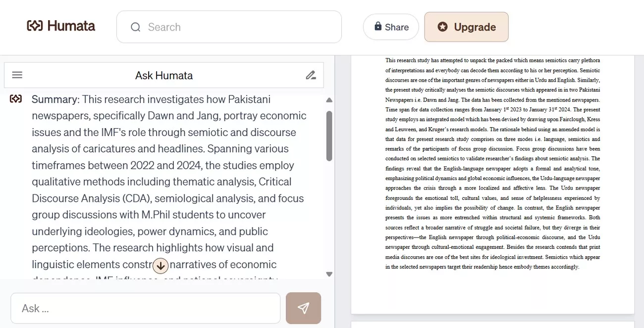Click the scroll-up chevron above the scrollbar

click(329, 99)
